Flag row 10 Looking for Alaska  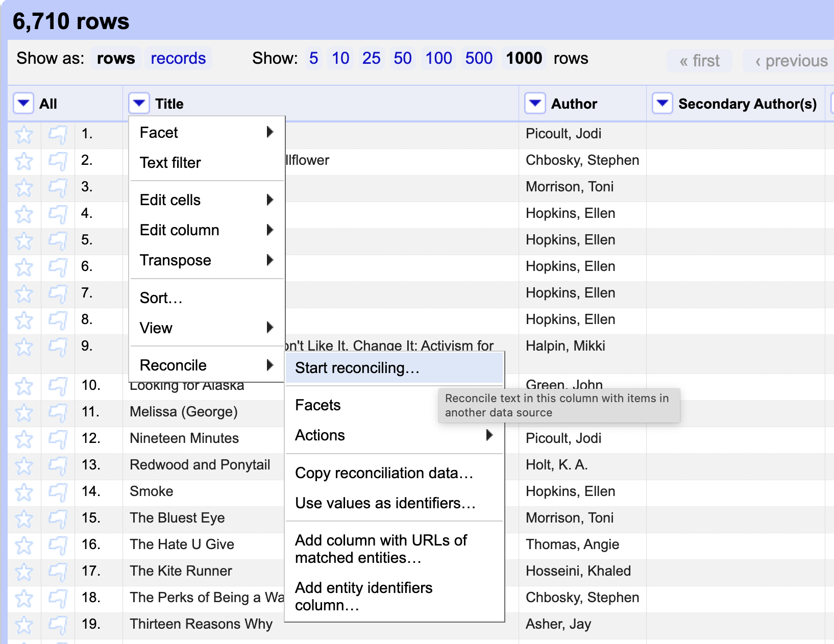pos(58,386)
